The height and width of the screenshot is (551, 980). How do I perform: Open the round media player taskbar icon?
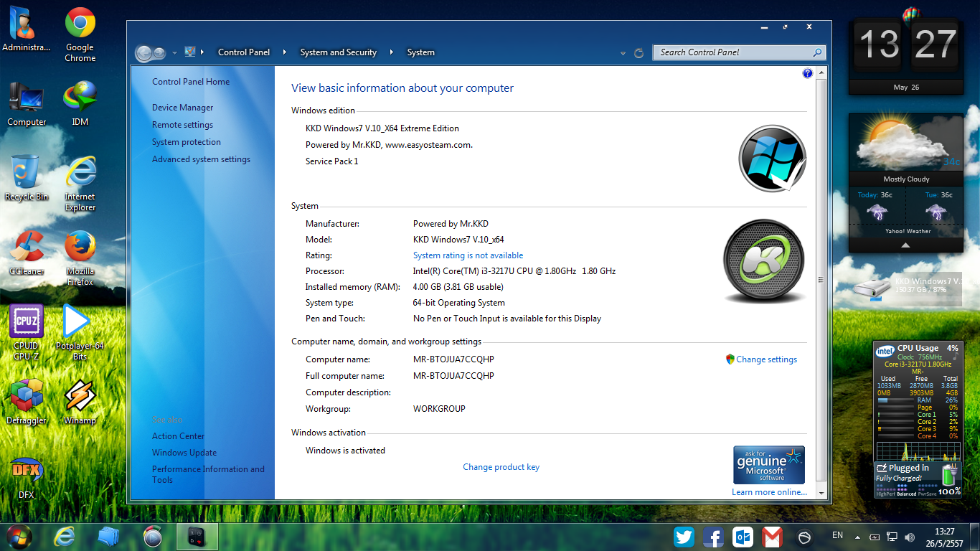tap(152, 537)
